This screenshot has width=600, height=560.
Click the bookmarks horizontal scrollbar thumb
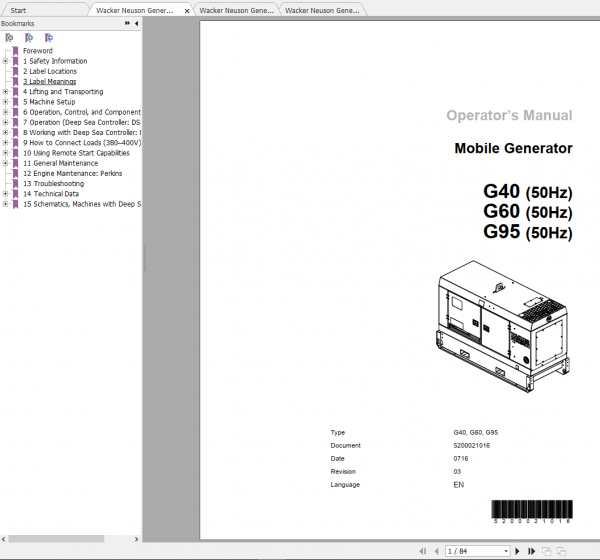[56, 539]
